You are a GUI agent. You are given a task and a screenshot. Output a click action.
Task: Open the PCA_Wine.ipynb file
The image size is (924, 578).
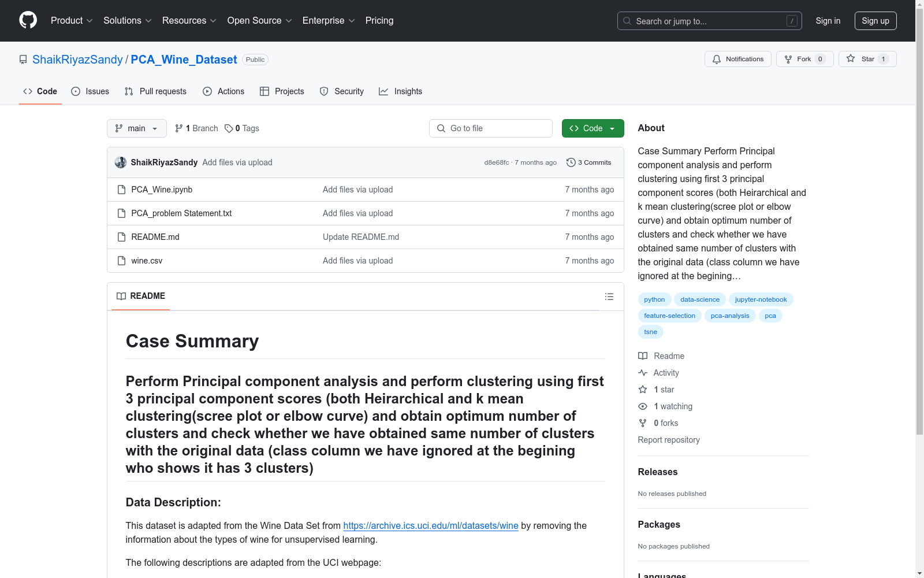pyautogui.click(x=162, y=190)
